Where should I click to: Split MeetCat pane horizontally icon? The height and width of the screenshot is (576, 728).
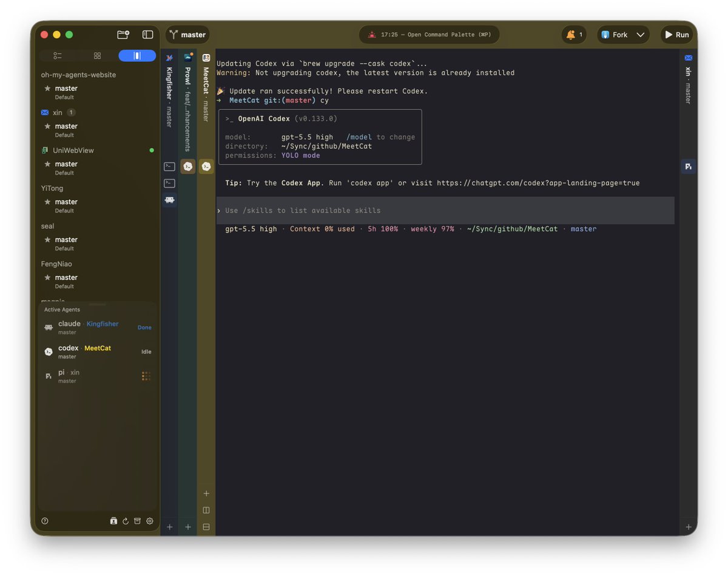click(206, 527)
